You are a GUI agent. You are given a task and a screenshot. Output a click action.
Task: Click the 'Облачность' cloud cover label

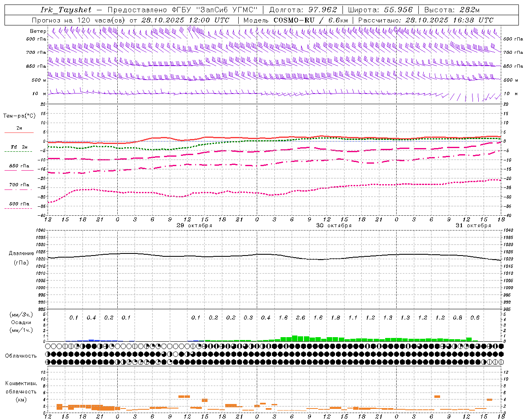(x=21, y=356)
